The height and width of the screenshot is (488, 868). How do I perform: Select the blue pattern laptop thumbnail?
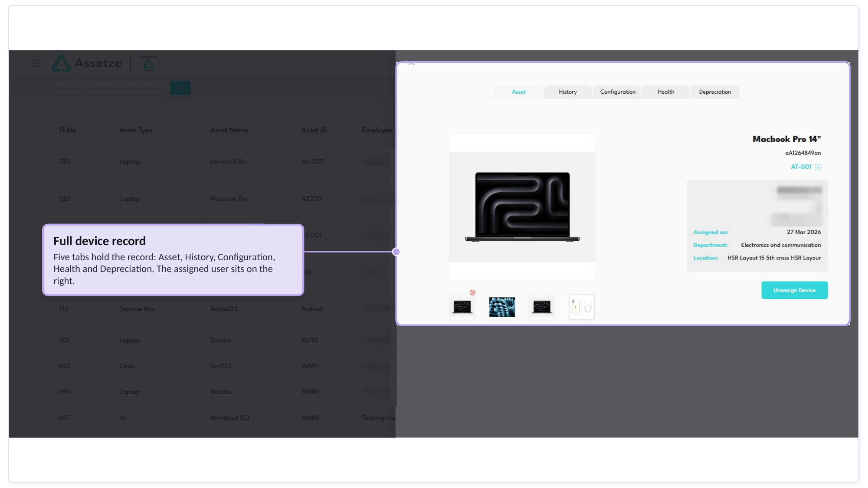tap(502, 307)
